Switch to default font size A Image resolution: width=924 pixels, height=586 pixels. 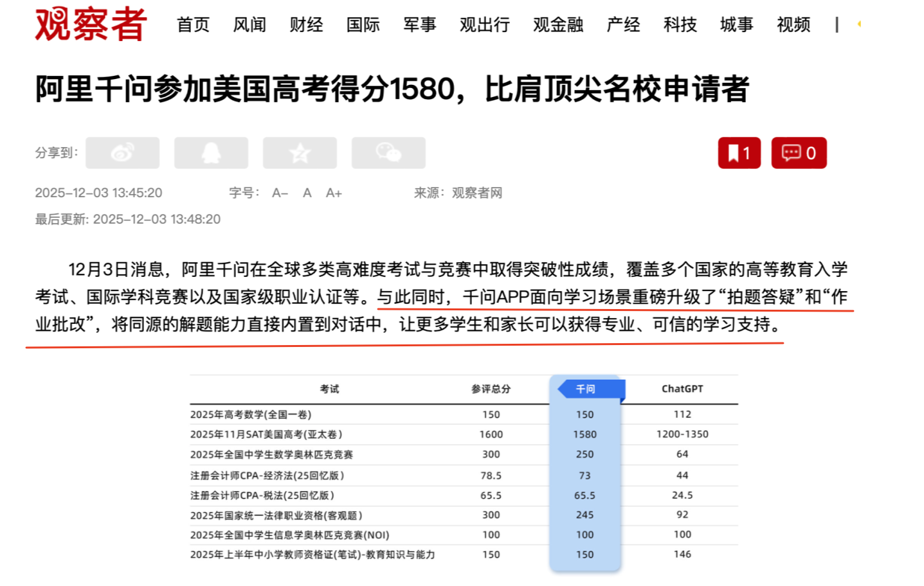(x=307, y=193)
